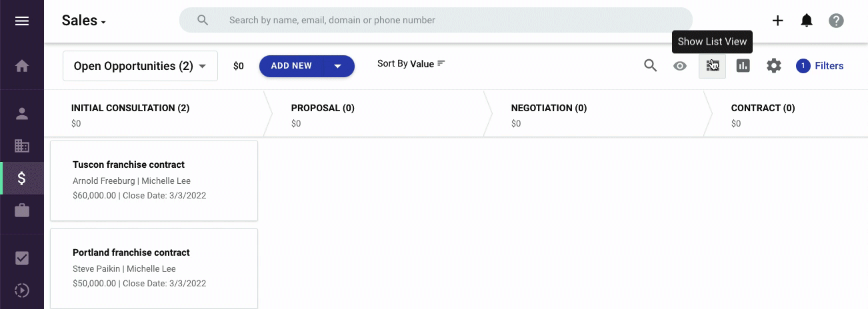The height and width of the screenshot is (309, 868).
Task: Open the help question mark icon
Action: [836, 21]
